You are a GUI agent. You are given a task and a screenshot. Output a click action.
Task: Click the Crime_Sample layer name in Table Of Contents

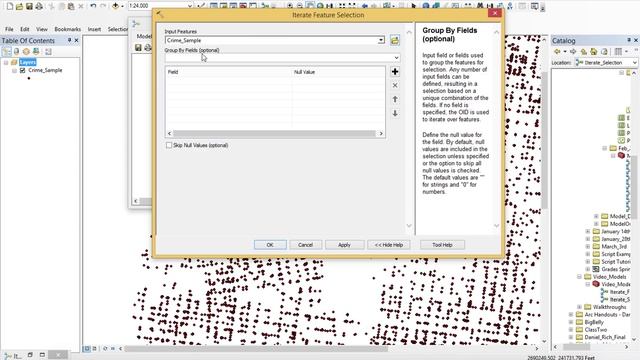pos(45,70)
